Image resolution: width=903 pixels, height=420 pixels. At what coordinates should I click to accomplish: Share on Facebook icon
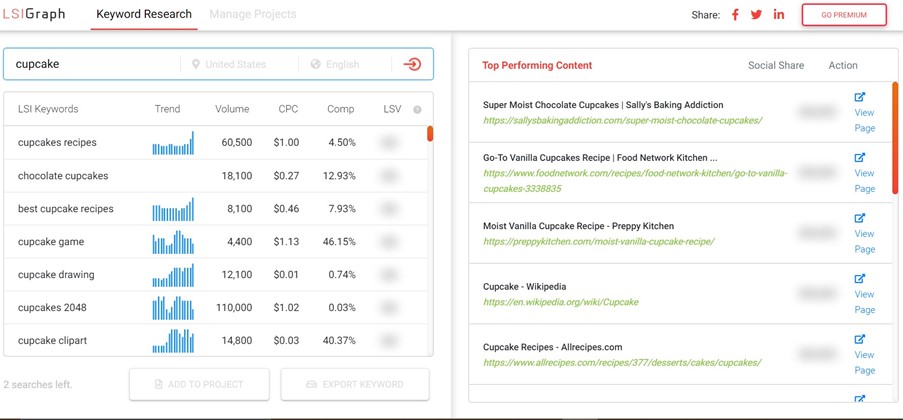click(x=735, y=15)
